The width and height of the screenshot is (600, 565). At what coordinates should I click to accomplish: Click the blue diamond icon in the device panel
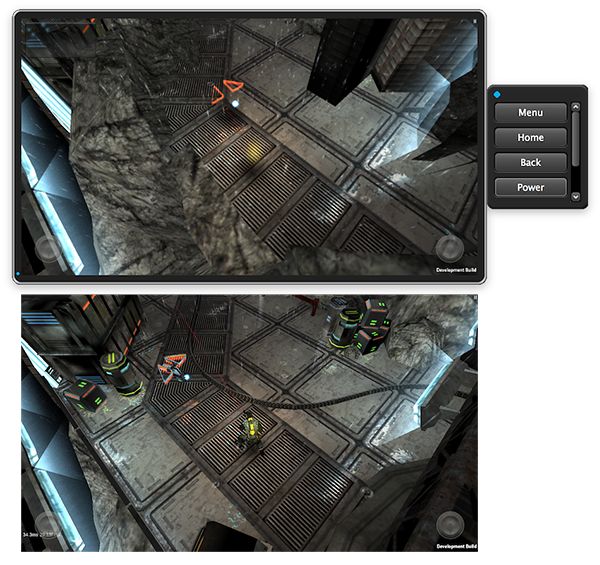[x=497, y=94]
